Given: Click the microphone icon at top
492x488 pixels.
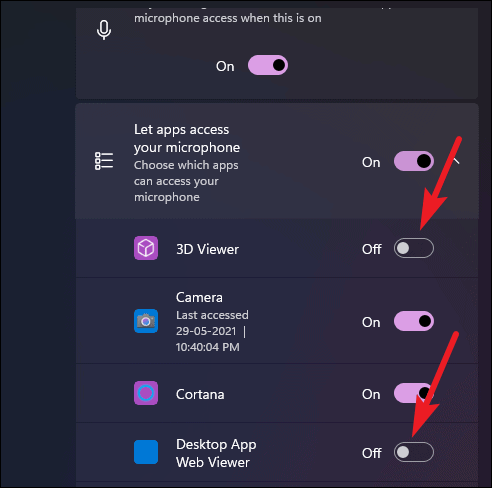Looking at the screenshot, I should [x=104, y=30].
